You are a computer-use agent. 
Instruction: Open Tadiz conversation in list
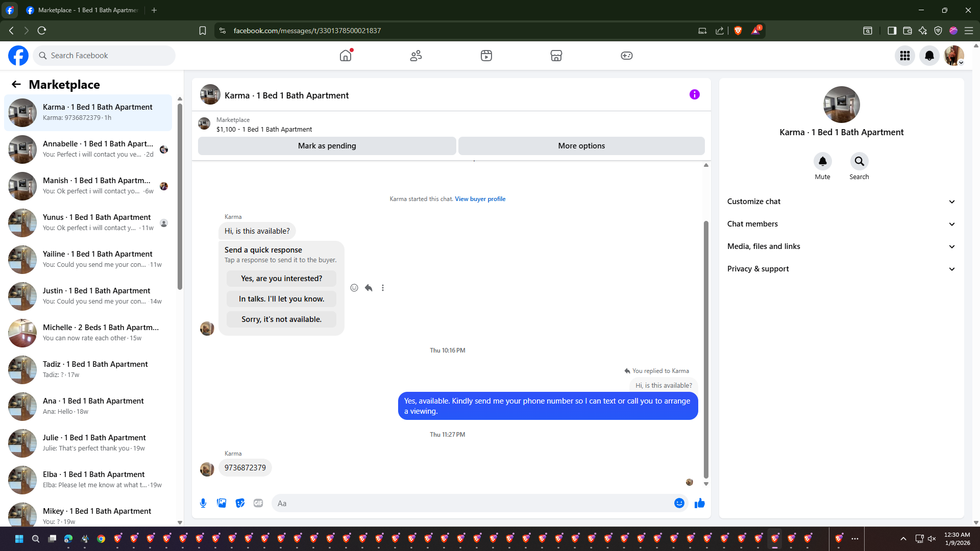click(x=88, y=370)
